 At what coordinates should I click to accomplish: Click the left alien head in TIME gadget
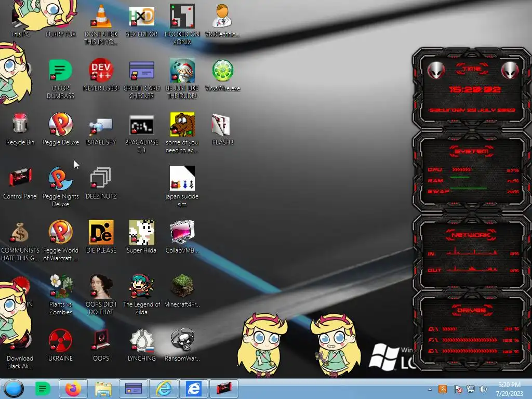pyautogui.click(x=436, y=70)
